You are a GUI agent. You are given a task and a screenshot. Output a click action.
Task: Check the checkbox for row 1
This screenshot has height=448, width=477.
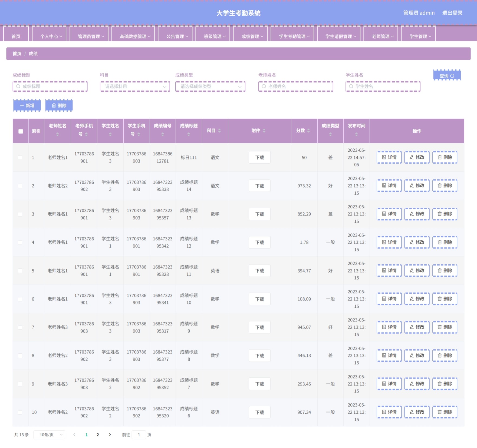point(20,157)
